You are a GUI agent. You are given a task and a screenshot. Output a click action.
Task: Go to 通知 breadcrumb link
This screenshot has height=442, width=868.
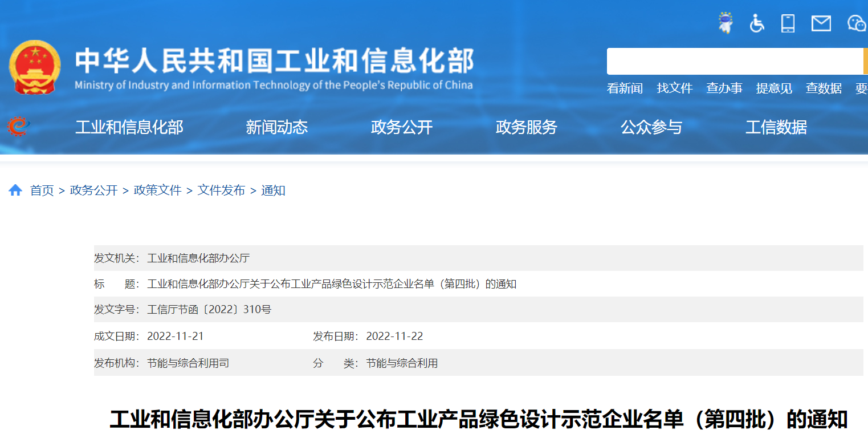coord(273,190)
